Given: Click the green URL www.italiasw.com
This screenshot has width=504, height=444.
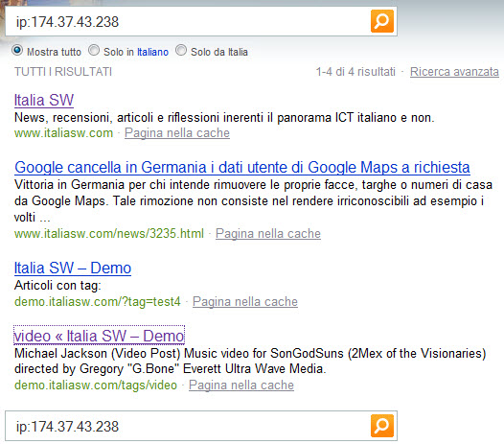Looking at the screenshot, I should (x=63, y=133).
